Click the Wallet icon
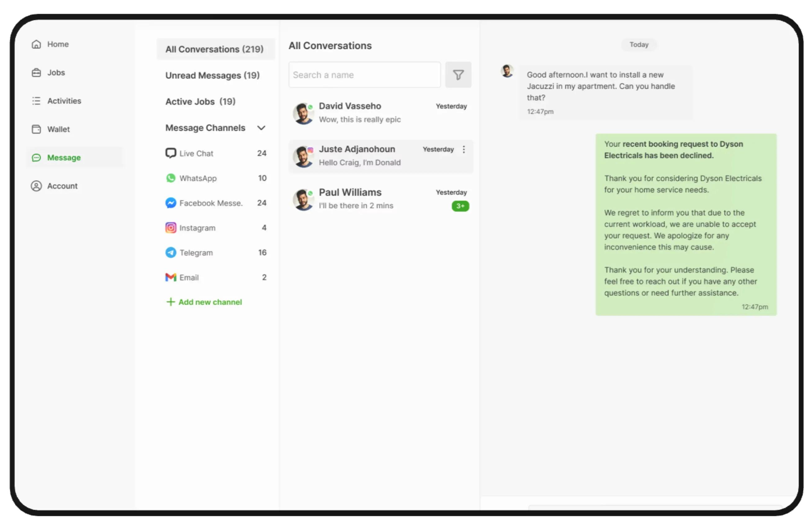 click(36, 130)
